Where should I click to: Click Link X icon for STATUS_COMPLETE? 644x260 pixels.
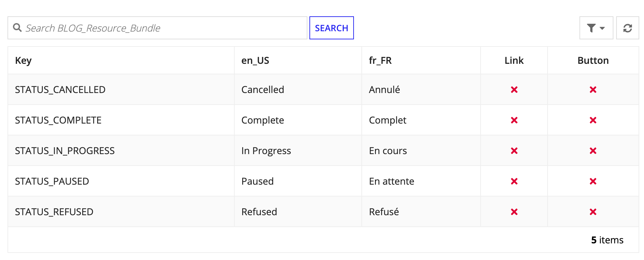click(x=514, y=120)
